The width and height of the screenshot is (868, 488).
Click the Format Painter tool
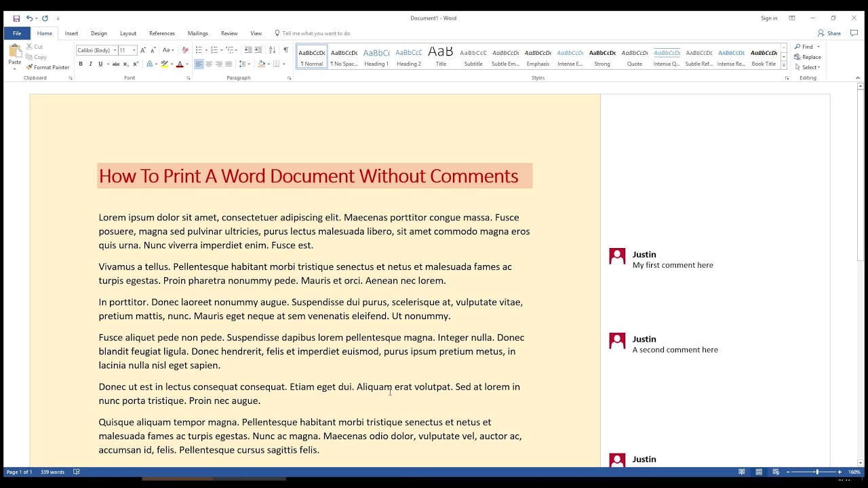pos(47,67)
